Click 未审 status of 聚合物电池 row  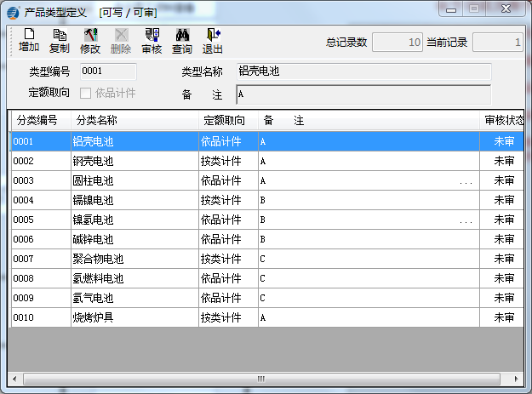504,259
